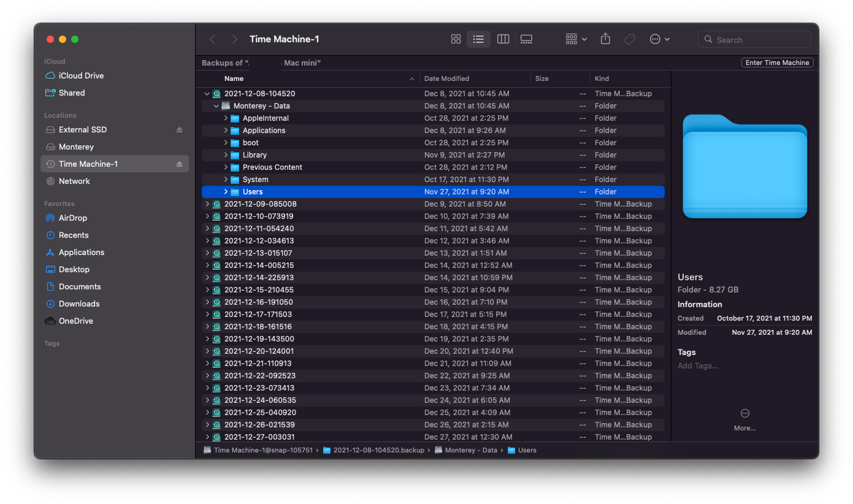Viewport: 853px width, 504px height.
Task: Open the Group By dropdown in toolbar
Action: click(x=576, y=39)
